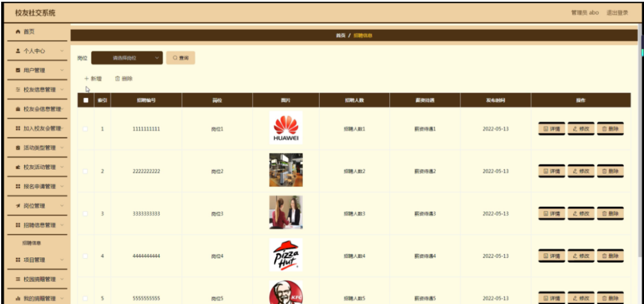
Task: Click the chart icon beside 我的捐赠管理
Action: coord(18,299)
